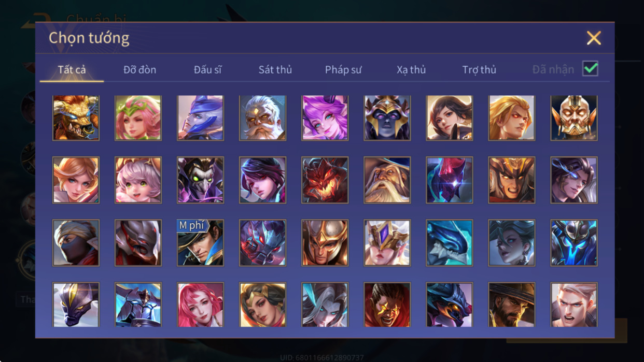Choose the cowboy hat bearded hero portrait

(511, 305)
